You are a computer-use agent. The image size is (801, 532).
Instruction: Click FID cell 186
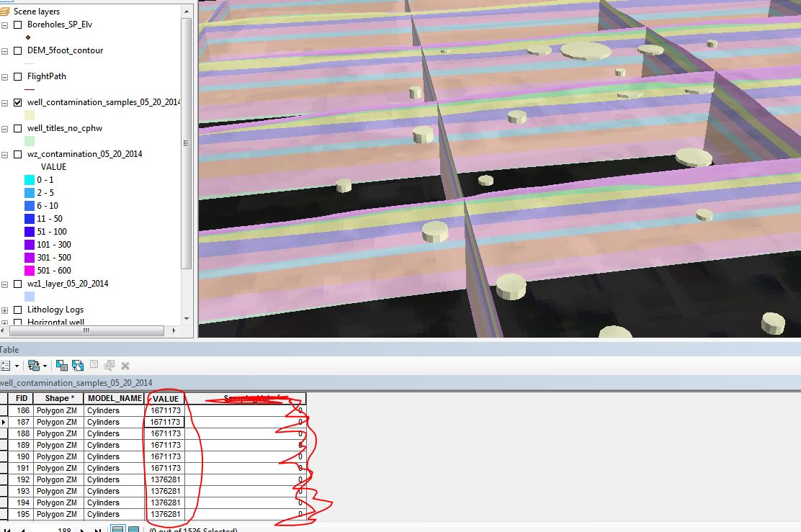click(22, 410)
